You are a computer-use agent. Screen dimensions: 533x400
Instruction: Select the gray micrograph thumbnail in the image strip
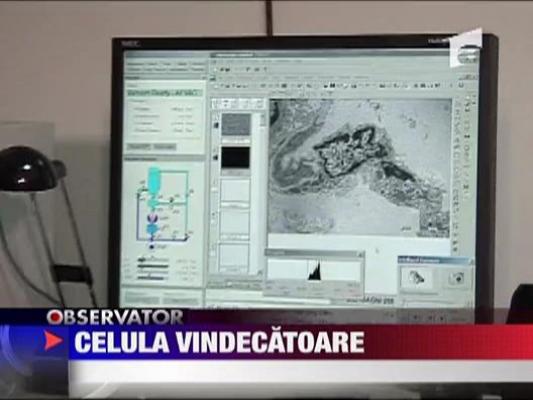point(236,124)
